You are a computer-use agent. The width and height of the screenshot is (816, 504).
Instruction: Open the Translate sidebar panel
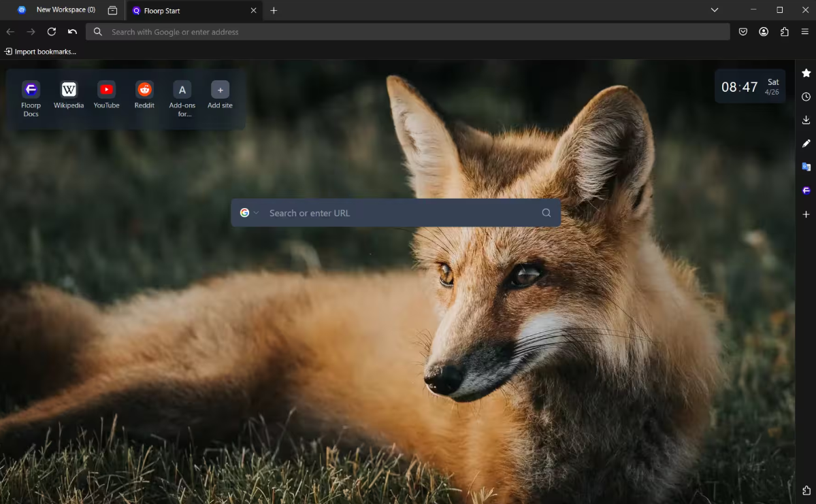tap(806, 167)
